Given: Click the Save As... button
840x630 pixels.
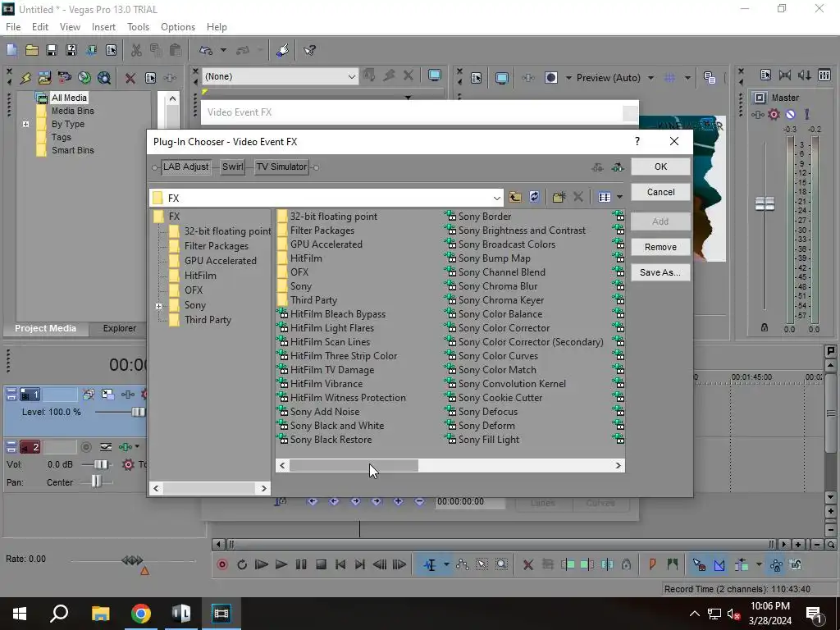Looking at the screenshot, I should pyautogui.click(x=660, y=272).
